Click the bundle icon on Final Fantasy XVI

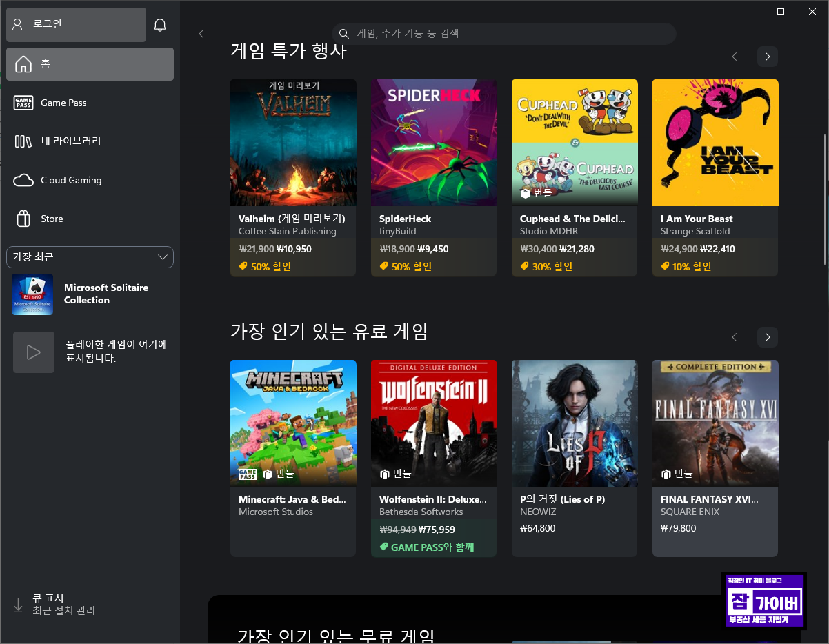click(666, 474)
